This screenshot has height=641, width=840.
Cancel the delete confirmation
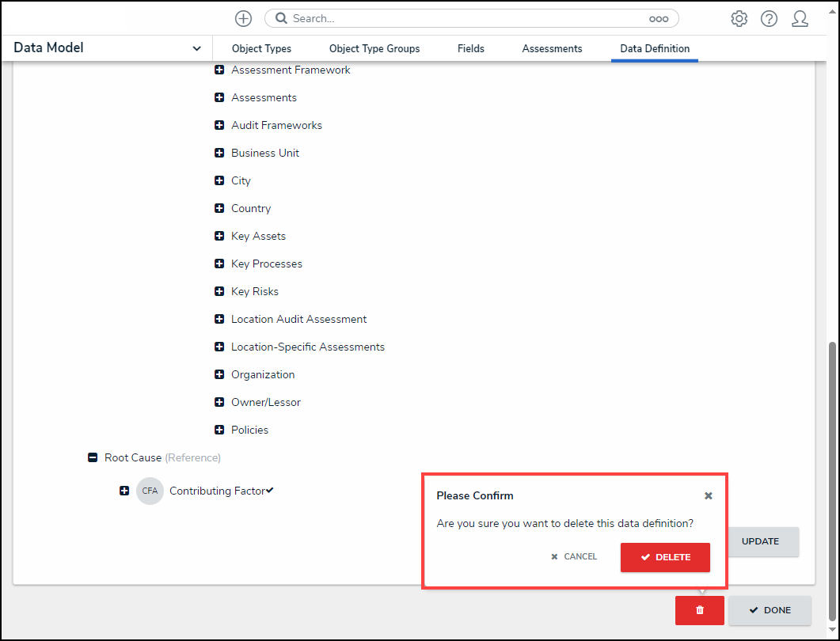(574, 557)
